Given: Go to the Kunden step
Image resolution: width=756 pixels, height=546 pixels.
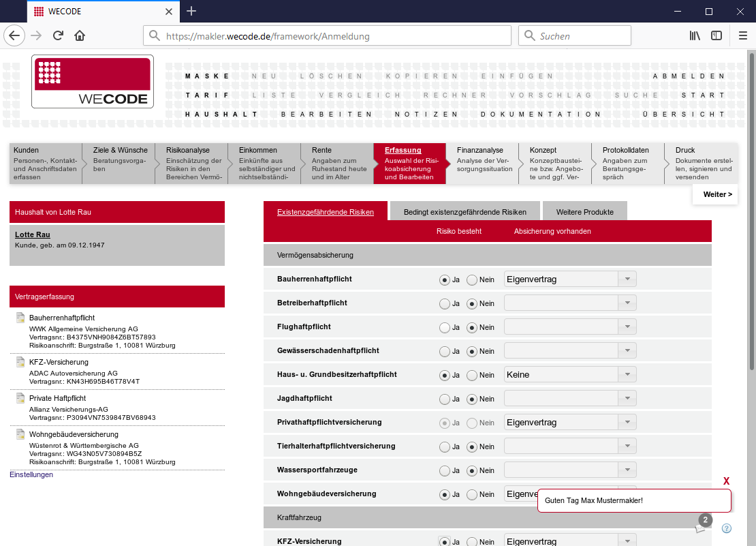Looking at the screenshot, I should 46,164.
